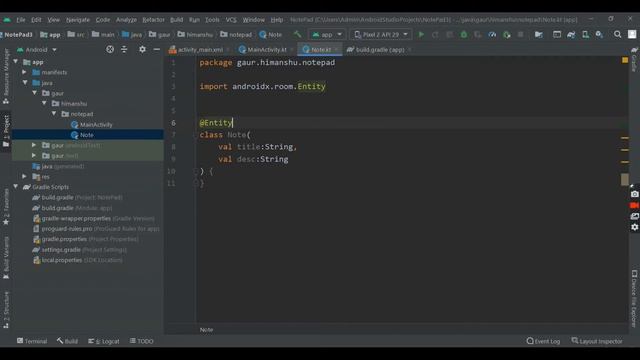Image resolution: width=640 pixels, height=360 pixels.
Task: Toggle the Favorites side tab
Action: click(x=6, y=207)
